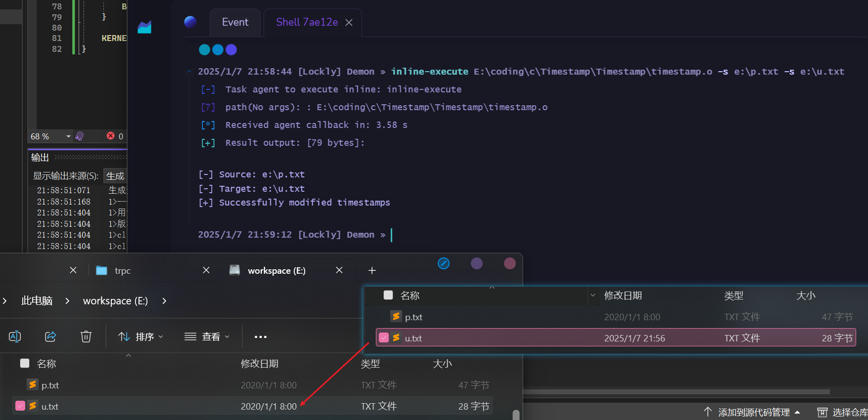The width and height of the screenshot is (868, 420).
Task: Click the share icon in Explorer toolbar
Action: 50,336
